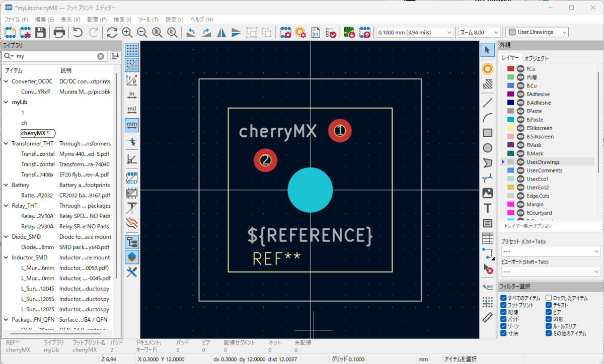Image resolution: width=604 pixels, height=364 pixels.
Task: Select the add image tool
Action: pyautogui.click(x=487, y=193)
